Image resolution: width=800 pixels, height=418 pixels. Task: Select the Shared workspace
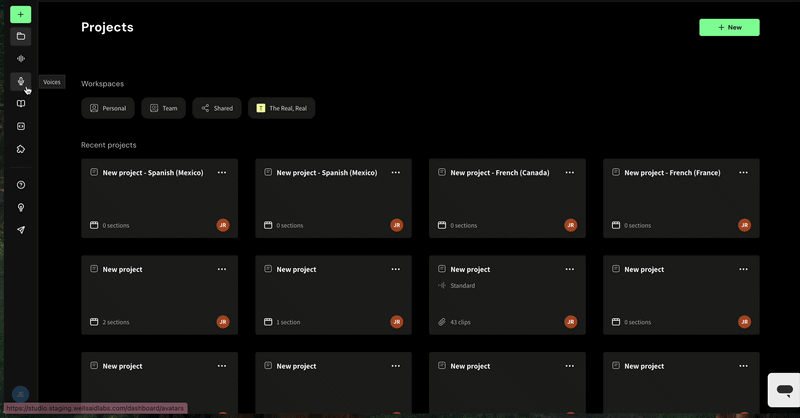click(x=217, y=108)
